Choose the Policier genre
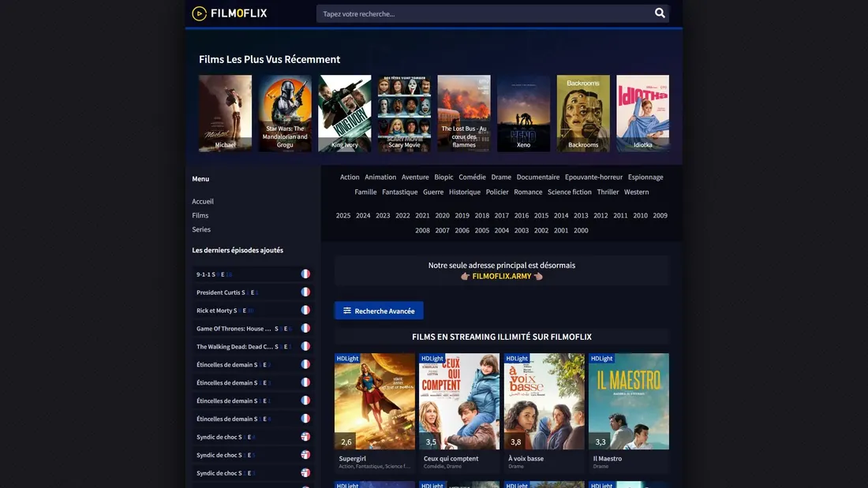Image resolution: width=868 pixels, height=488 pixels. [x=497, y=192]
